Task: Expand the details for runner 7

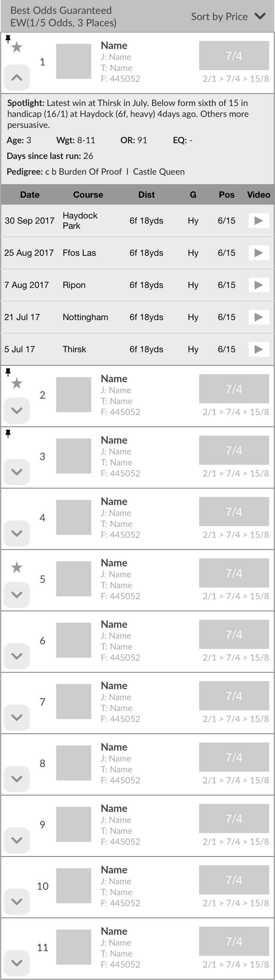Action: point(17,718)
